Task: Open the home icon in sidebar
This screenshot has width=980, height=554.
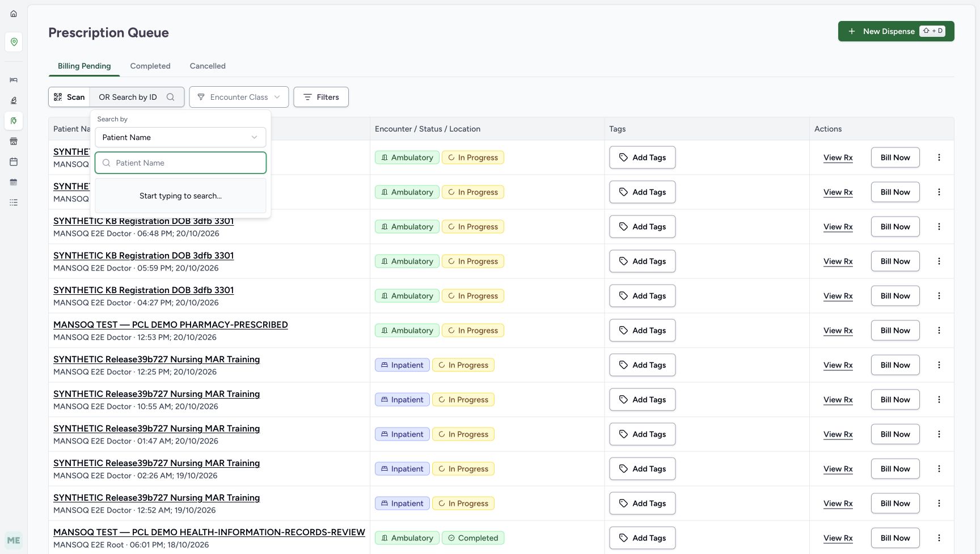Action: (x=14, y=14)
